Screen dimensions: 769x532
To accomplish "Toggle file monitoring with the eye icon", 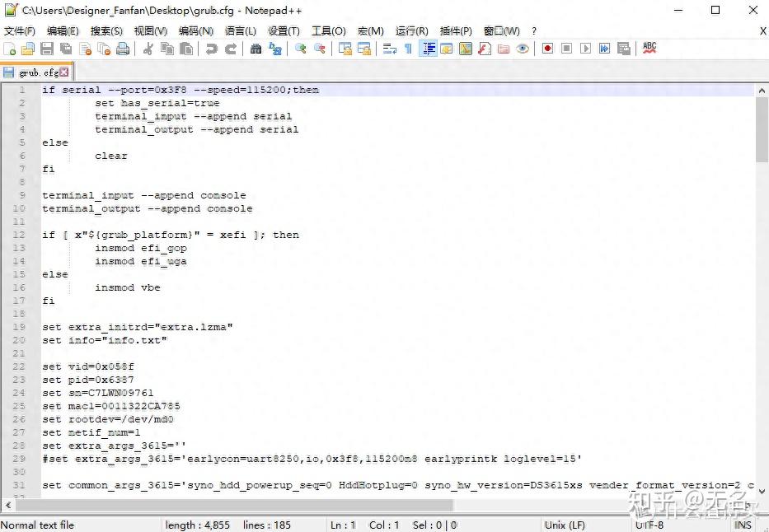I will [523, 49].
